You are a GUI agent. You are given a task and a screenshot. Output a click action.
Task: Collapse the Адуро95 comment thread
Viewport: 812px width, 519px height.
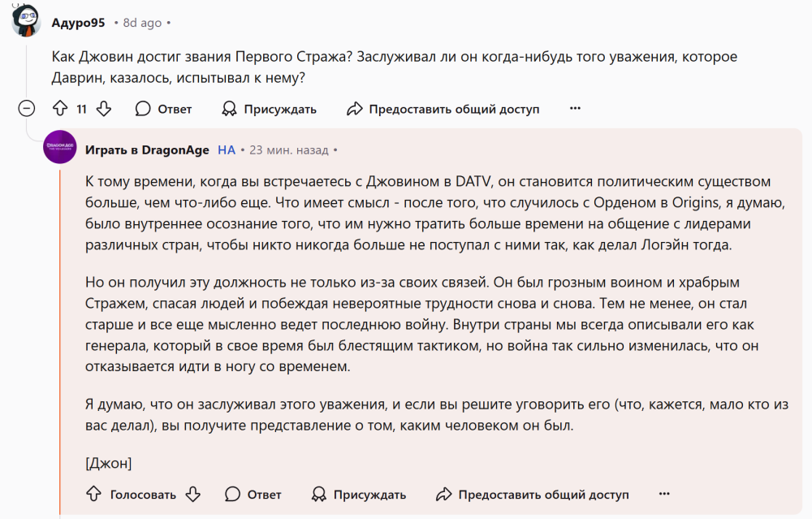tap(26, 109)
